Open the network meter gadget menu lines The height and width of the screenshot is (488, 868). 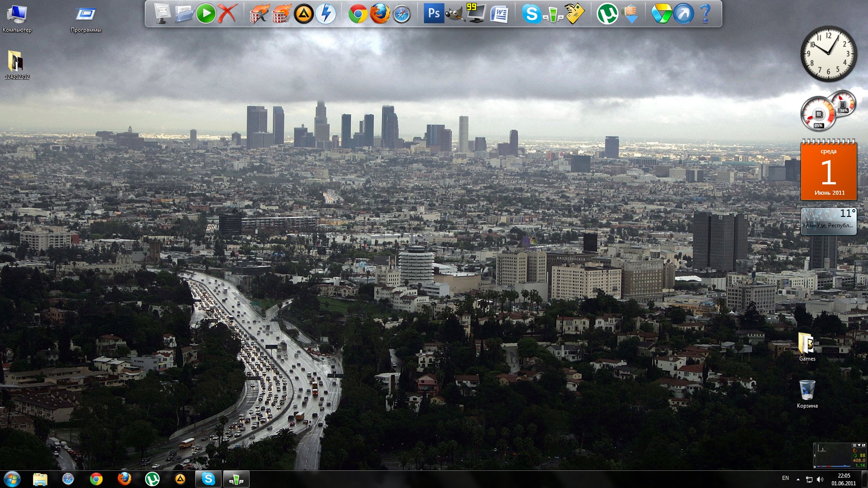point(854,446)
